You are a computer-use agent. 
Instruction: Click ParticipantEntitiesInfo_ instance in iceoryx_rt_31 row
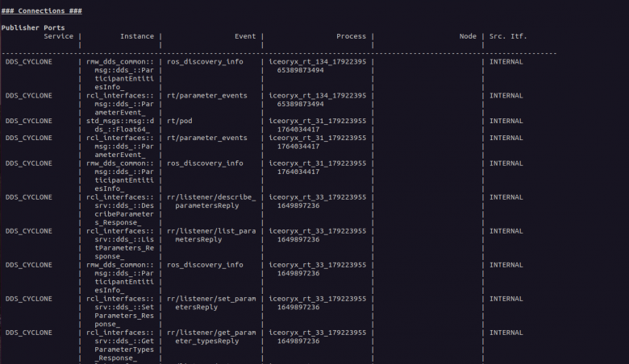pos(120,176)
